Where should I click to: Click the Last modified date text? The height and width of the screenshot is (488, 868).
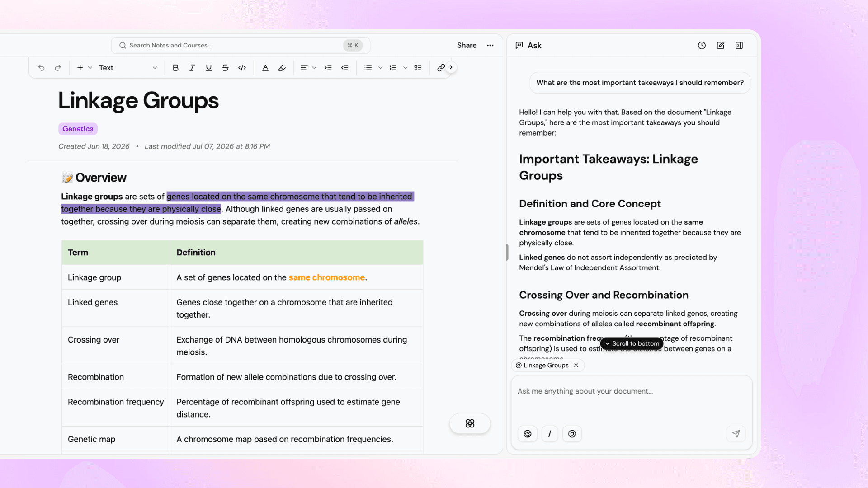pos(207,146)
